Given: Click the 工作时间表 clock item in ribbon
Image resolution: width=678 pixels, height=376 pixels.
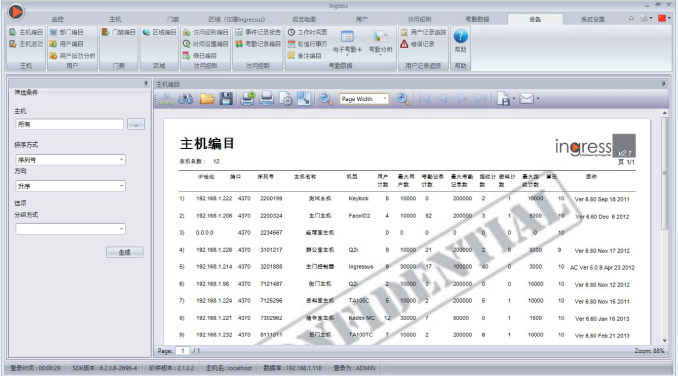Looking at the screenshot, I should tap(308, 32).
